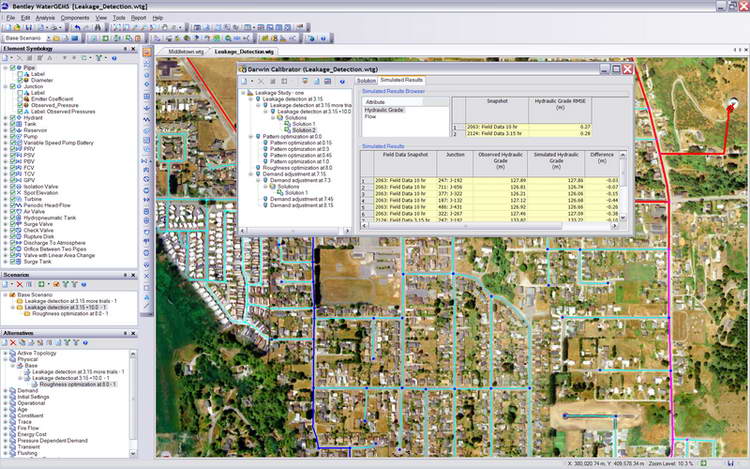750x469 pixels.
Task: Open the Components menu
Action: (75, 18)
